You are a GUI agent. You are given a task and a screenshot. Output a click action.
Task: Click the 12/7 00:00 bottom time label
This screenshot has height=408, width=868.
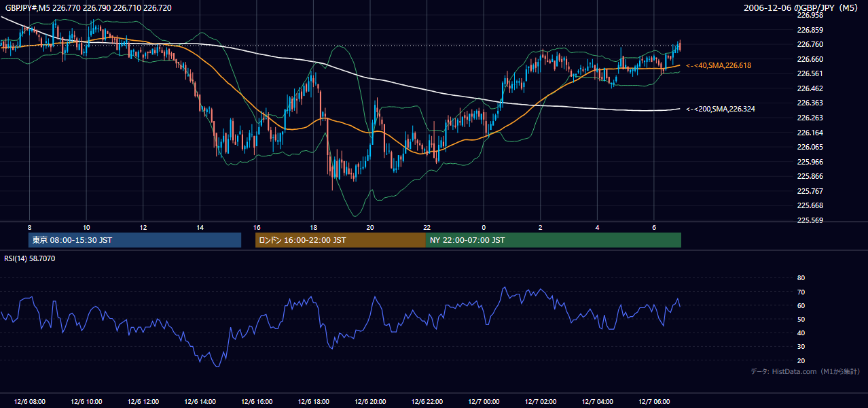coord(484,402)
